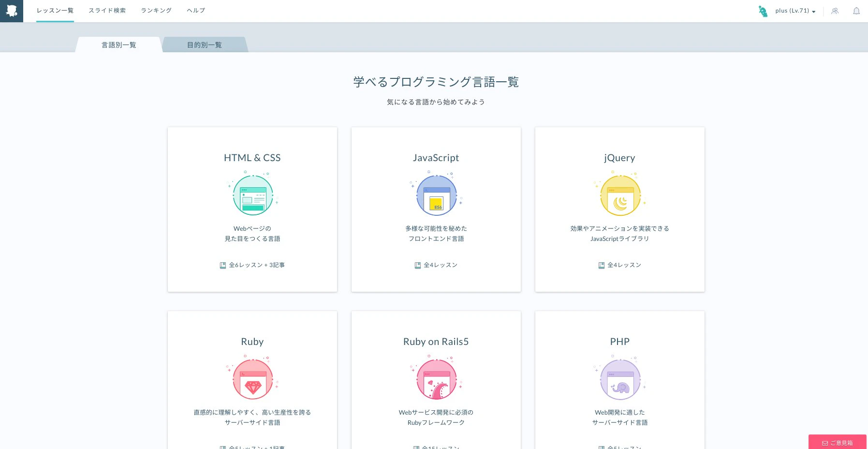Click the Ruby on Rails5 card title

436,342
